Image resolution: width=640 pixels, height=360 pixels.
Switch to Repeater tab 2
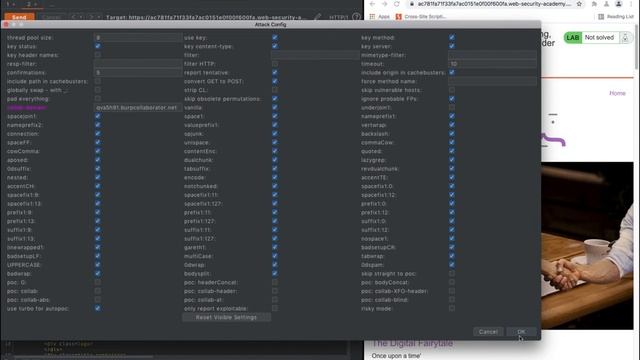pyautogui.click(x=29, y=4)
